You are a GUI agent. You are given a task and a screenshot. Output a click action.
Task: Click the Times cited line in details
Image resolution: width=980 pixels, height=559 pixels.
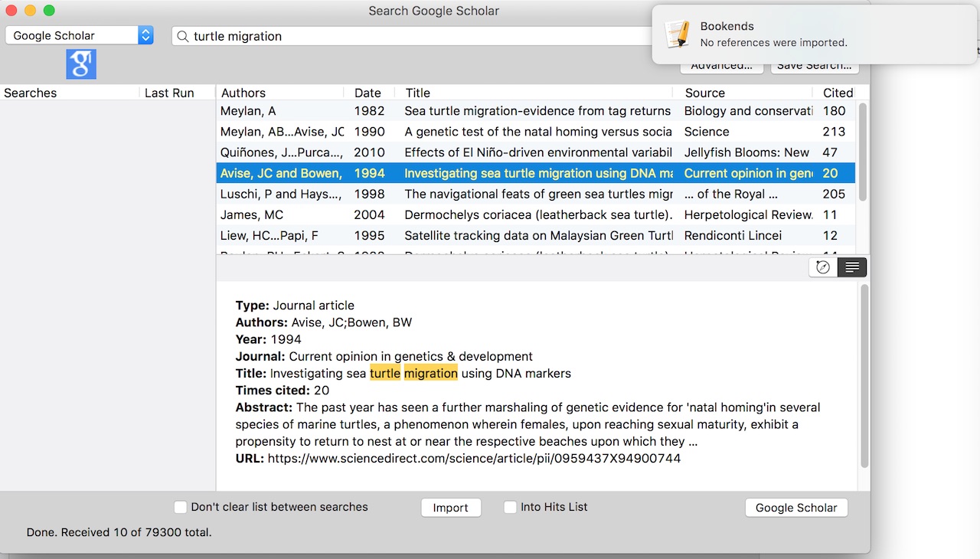(x=283, y=391)
